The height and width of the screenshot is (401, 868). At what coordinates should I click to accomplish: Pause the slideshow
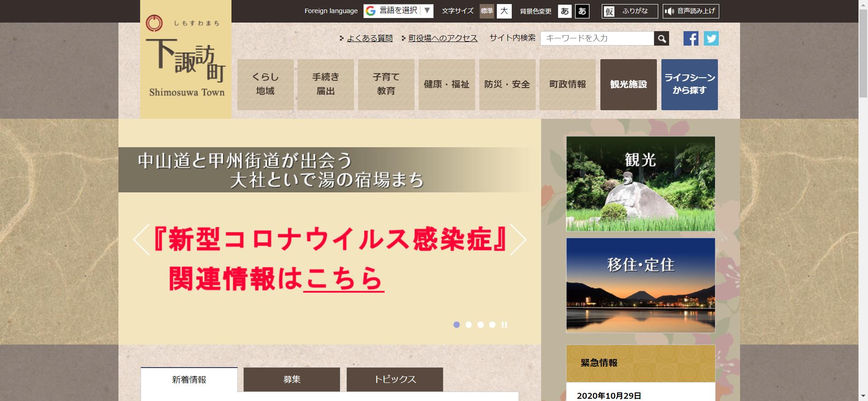point(504,325)
